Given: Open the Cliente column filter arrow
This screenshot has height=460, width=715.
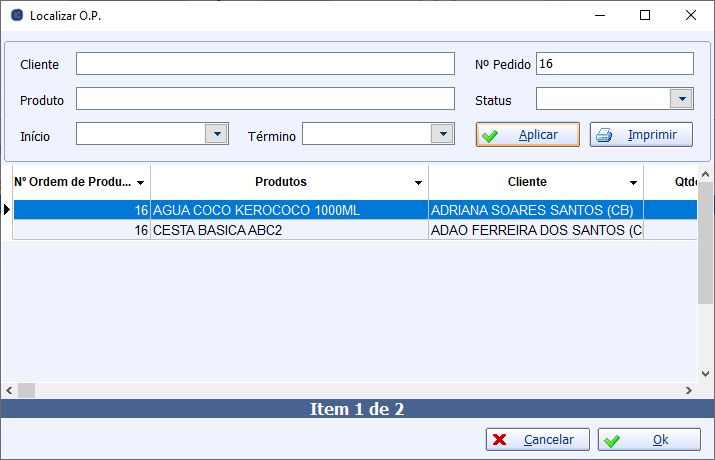Looking at the screenshot, I should coord(633,183).
